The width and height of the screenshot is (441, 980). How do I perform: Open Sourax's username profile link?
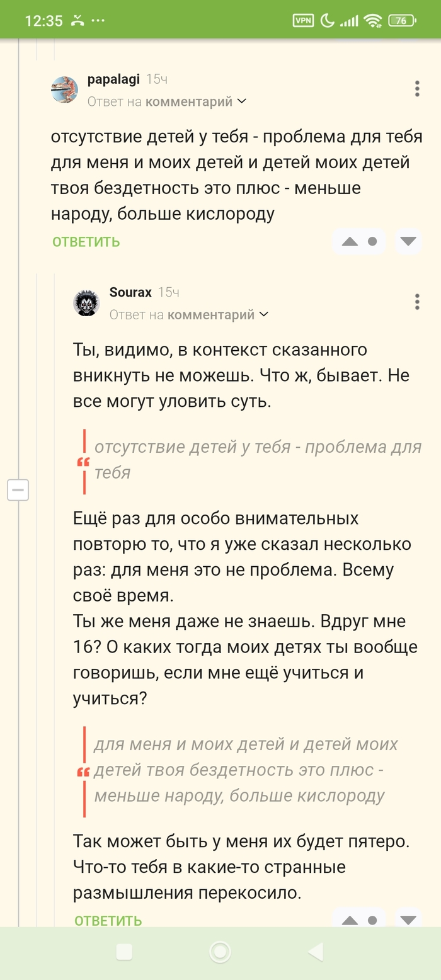click(130, 292)
